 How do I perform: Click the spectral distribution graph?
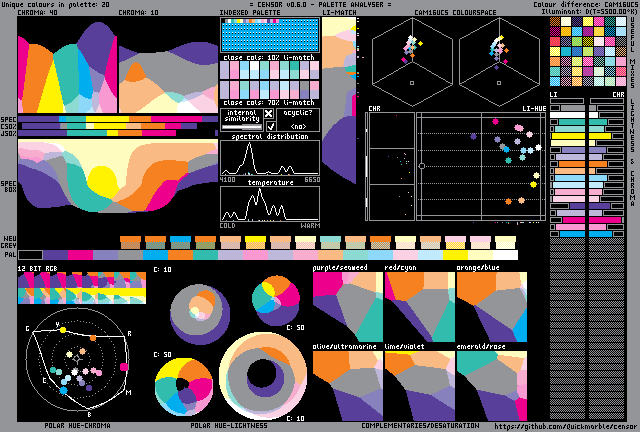point(270,159)
